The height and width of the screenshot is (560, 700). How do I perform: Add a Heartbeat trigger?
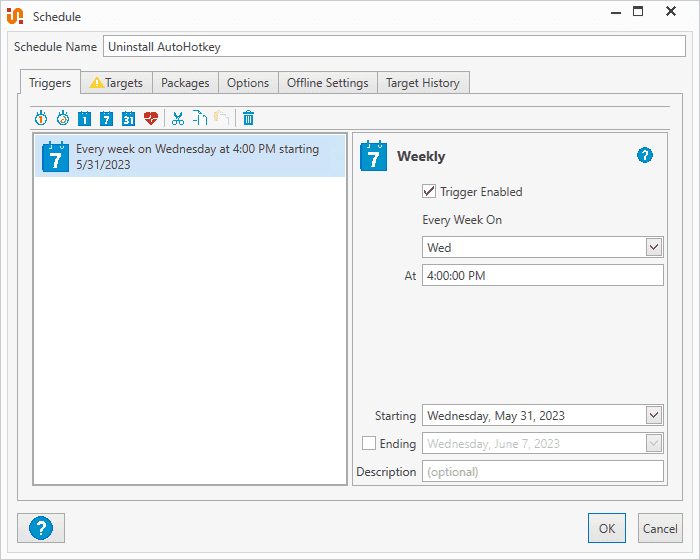tap(151, 118)
